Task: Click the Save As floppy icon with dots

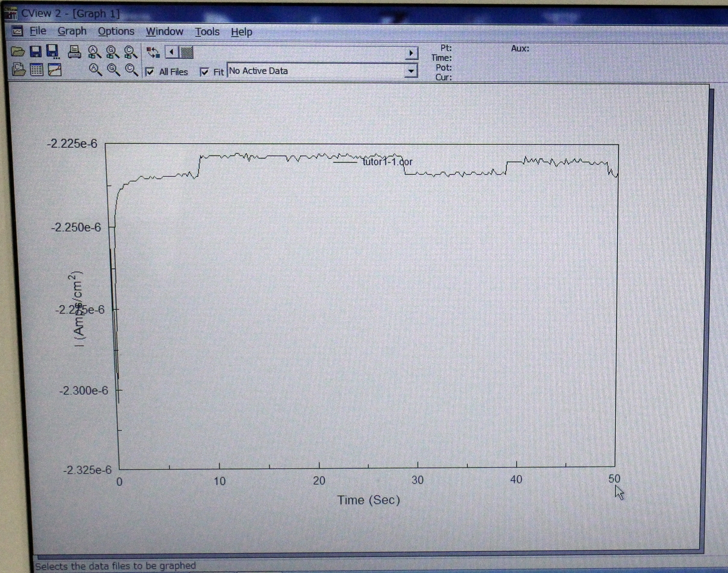Action: 53,52
